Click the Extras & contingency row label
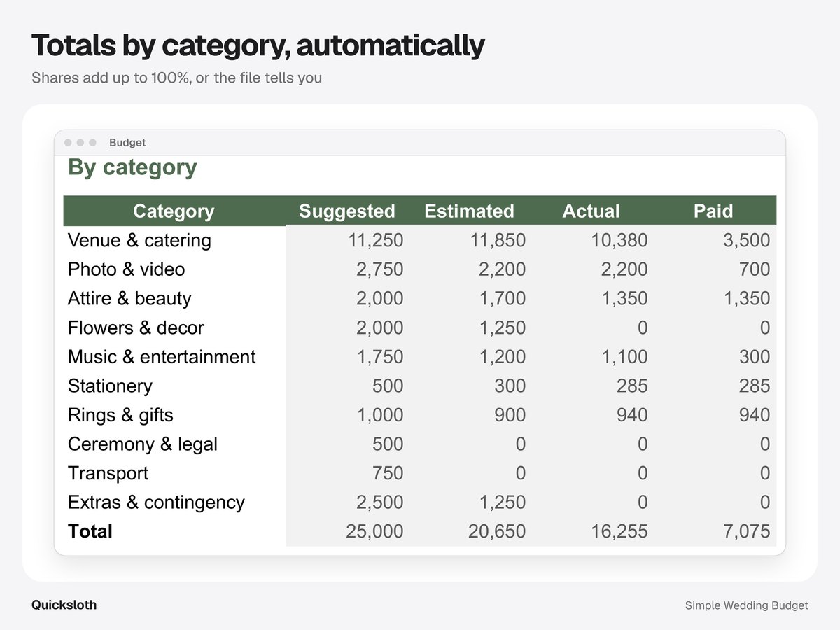Screen dimensions: 840x630 156,503
